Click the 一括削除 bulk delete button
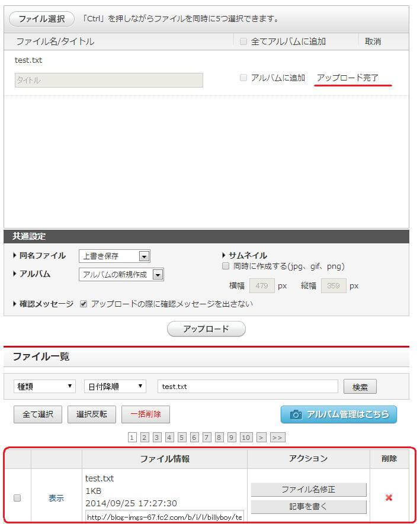 point(146,414)
